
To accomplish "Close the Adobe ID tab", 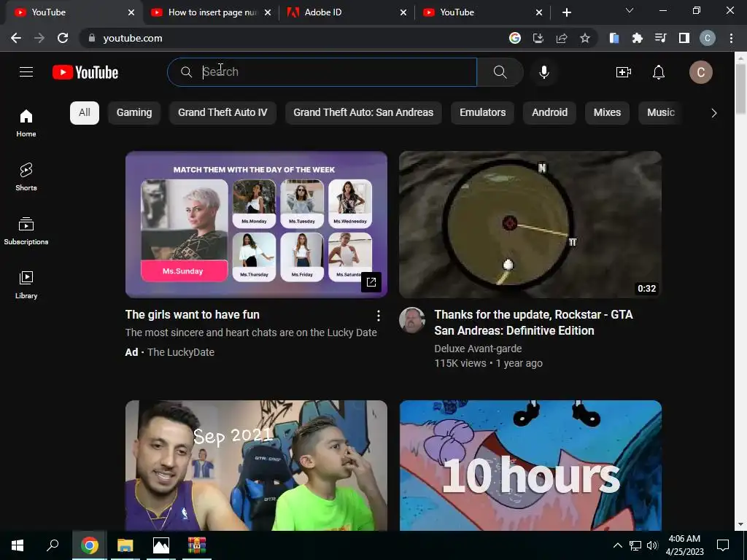I will (x=403, y=12).
